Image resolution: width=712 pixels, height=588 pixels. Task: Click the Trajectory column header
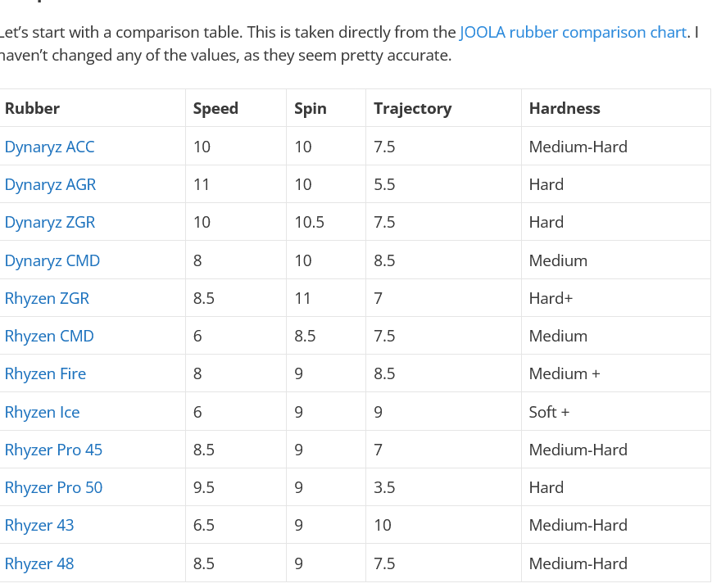tap(412, 108)
